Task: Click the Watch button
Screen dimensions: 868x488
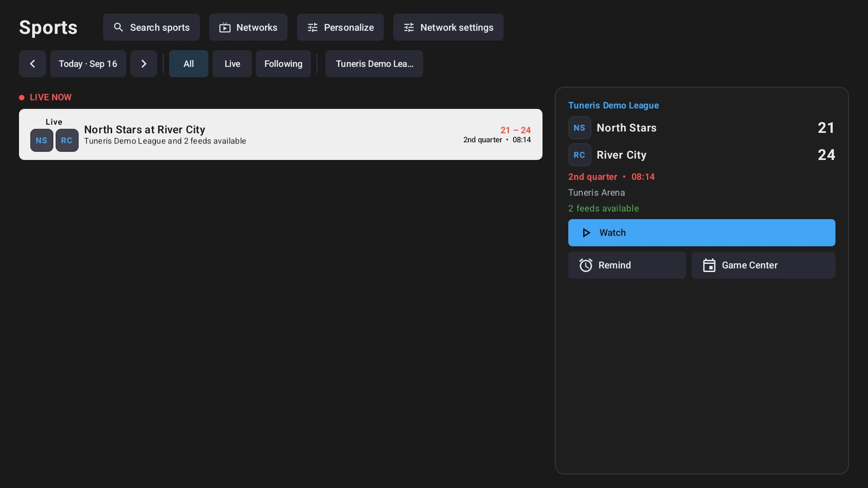Action: [702, 233]
